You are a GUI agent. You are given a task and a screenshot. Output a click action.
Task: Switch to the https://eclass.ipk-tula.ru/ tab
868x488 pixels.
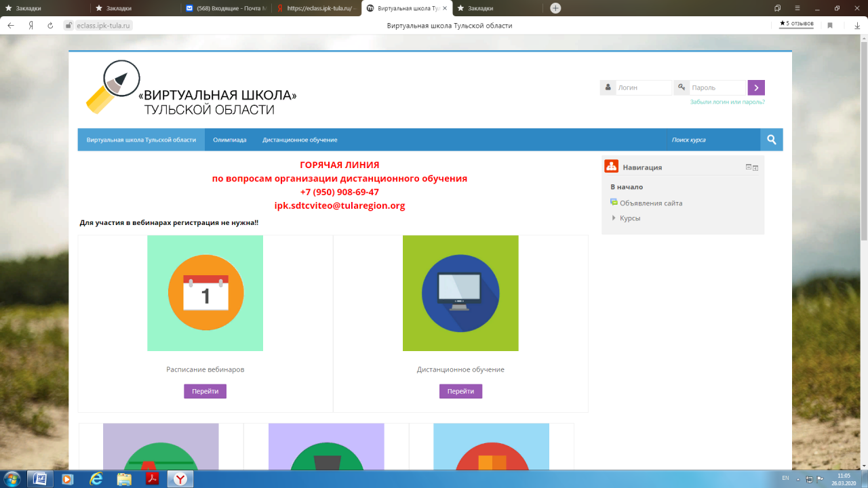point(317,8)
